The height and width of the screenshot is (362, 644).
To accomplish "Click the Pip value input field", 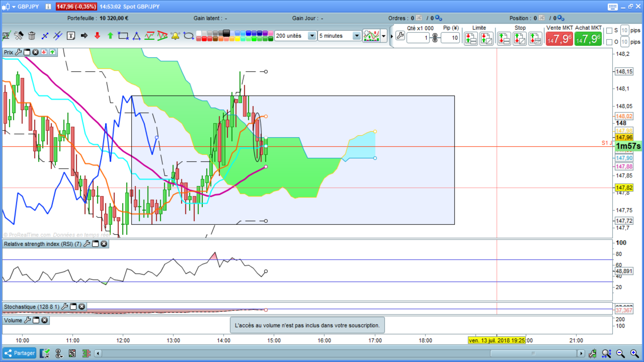I will click(x=450, y=38).
